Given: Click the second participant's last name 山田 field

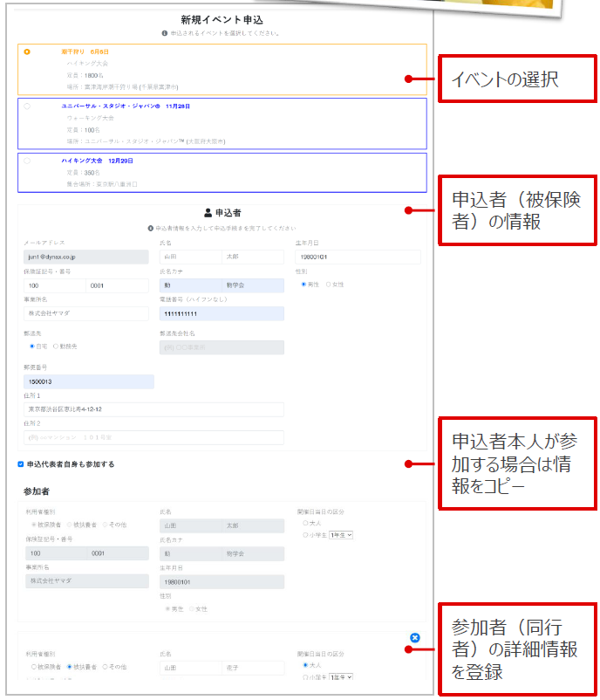Looking at the screenshot, I should 190,668.
